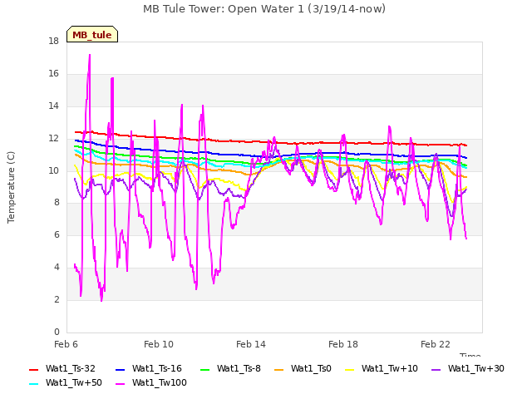Click the purple Wat1_Tw+30 legend swatch
The height and width of the screenshot is (399, 532).
coord(436,369)
